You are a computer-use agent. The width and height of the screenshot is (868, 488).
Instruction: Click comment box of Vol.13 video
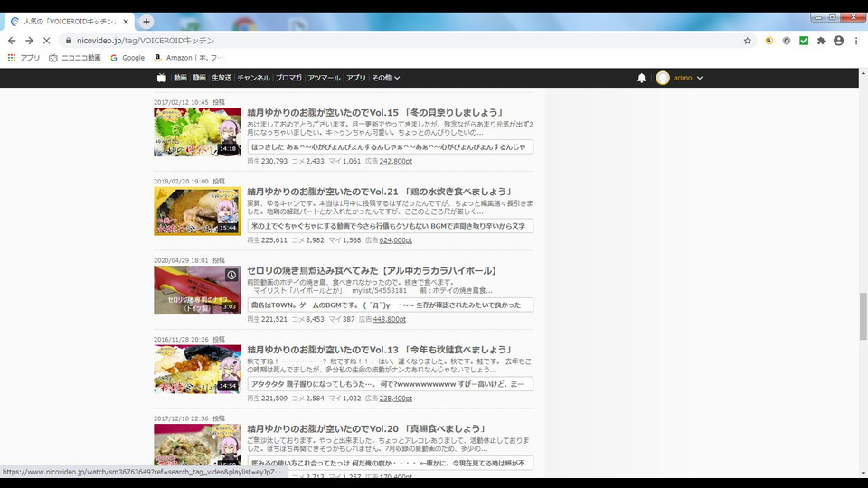391,384
